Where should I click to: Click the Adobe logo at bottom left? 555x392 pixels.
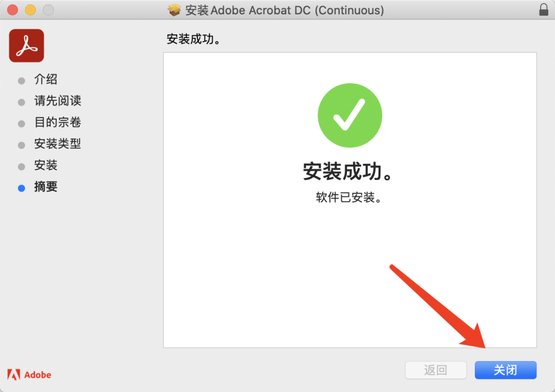pos(29,375)
